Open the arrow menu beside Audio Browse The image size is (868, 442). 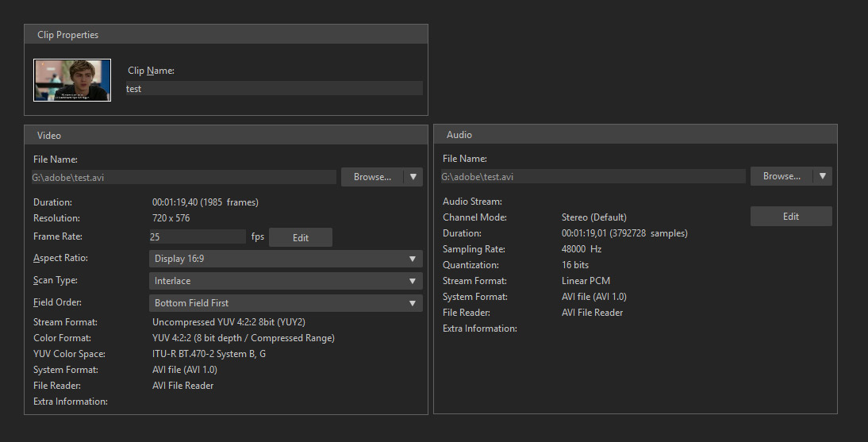823,176
